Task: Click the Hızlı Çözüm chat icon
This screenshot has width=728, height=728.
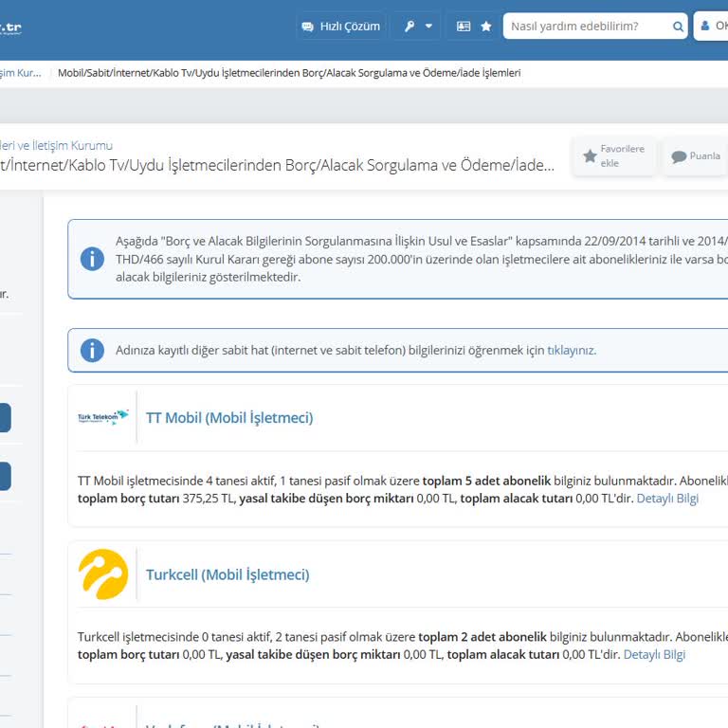Action: click(x=308, y=27)
